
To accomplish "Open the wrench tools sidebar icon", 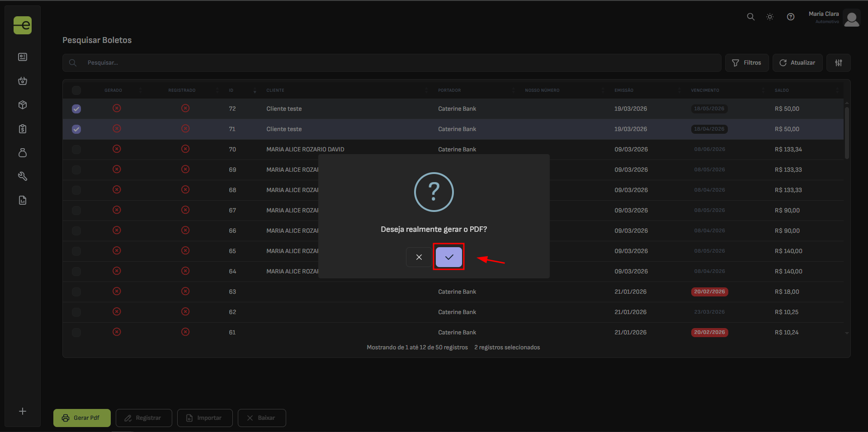I will (23, 176).
